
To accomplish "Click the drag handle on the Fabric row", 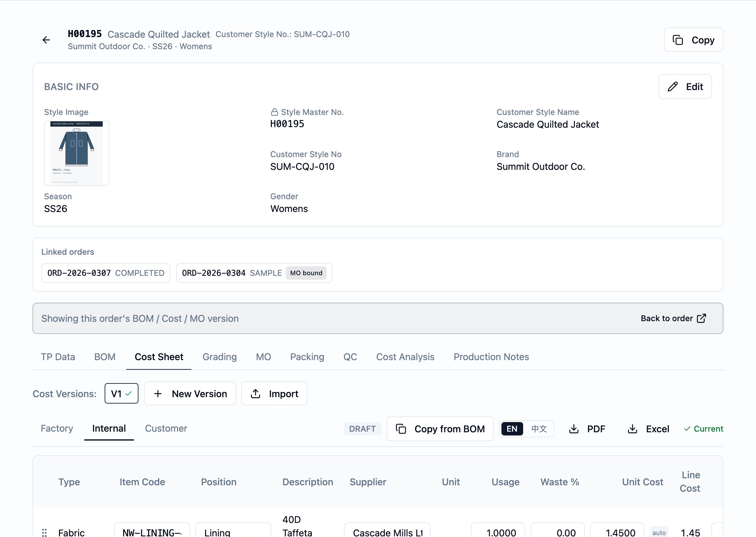I will (x=44, y=533).
